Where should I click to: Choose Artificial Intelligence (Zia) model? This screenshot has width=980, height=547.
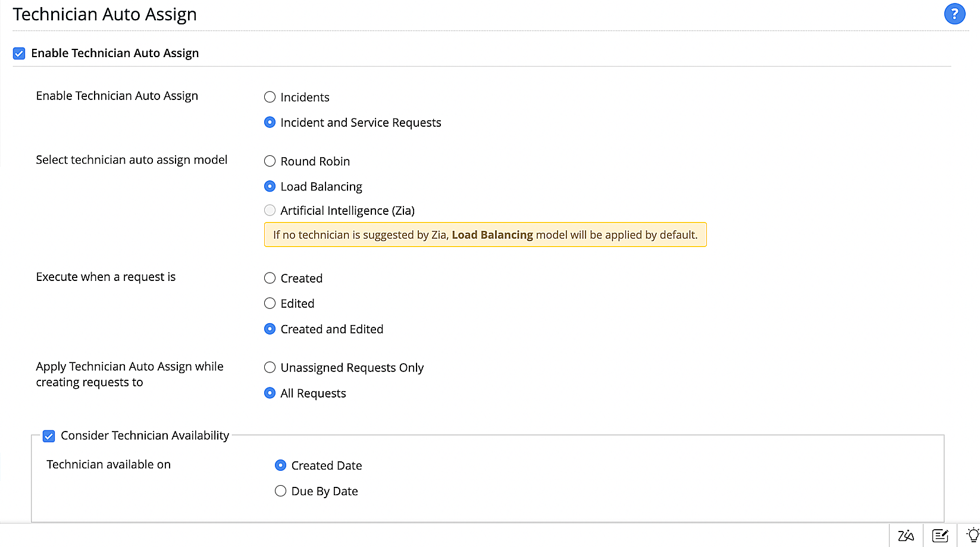tap(270, 210)
